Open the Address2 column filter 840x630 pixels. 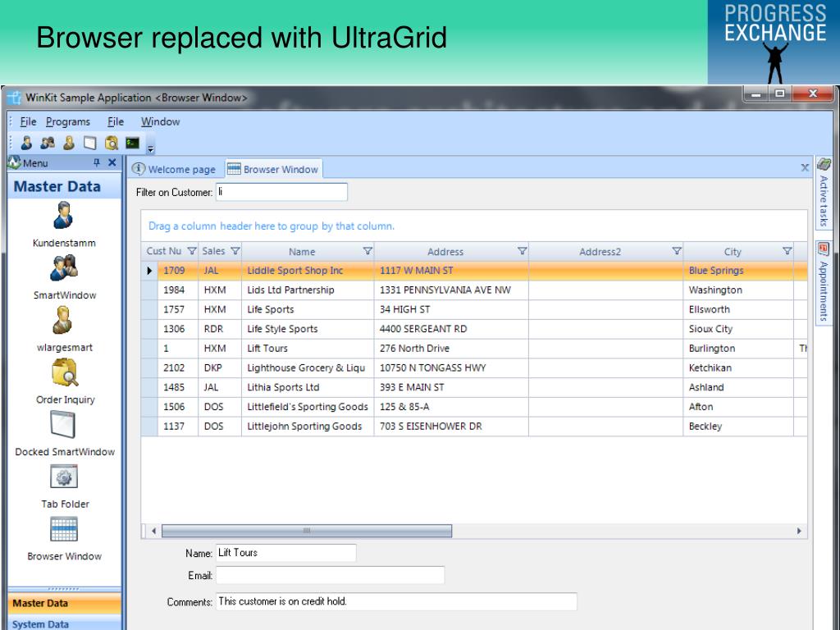click(x=677, y=251)
